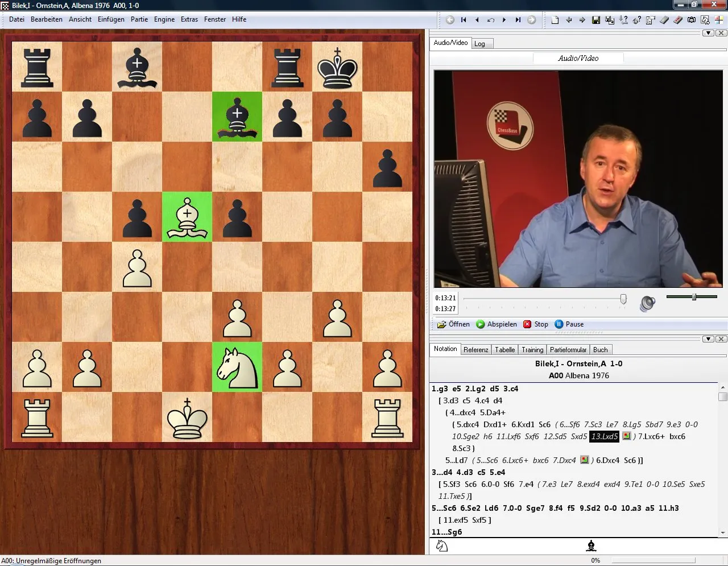Screen dimensions: 728x566
Task: Open the Hilfe menu
Action: click(239, 19)
